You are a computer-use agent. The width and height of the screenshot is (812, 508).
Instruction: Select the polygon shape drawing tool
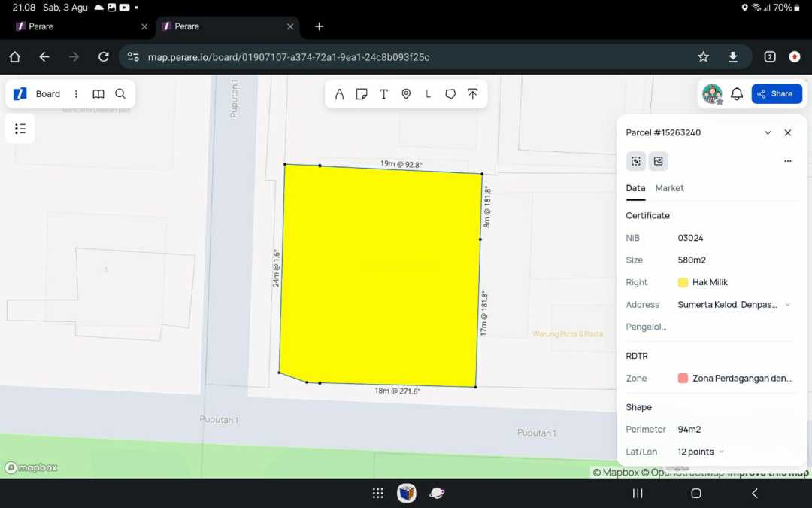[450, 94]
